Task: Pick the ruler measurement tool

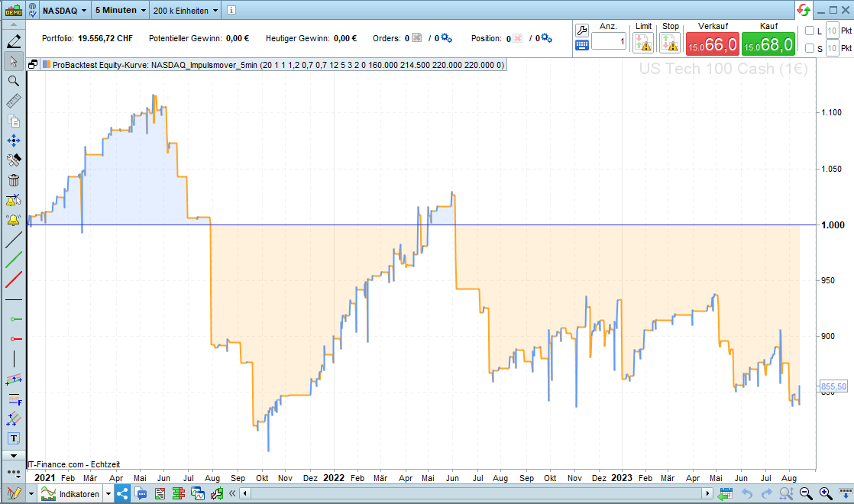Action: [x=14, y=101]
